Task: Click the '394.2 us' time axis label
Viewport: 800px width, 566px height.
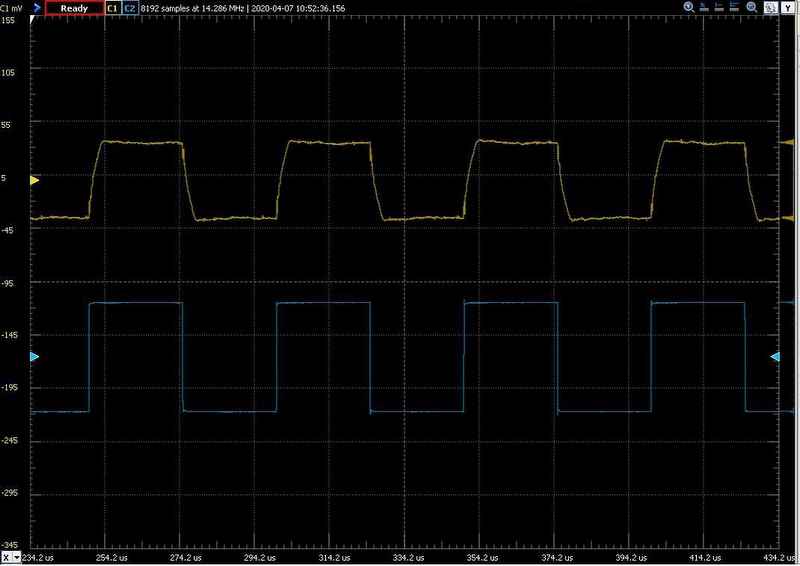Action: click(x=631, y=558)
